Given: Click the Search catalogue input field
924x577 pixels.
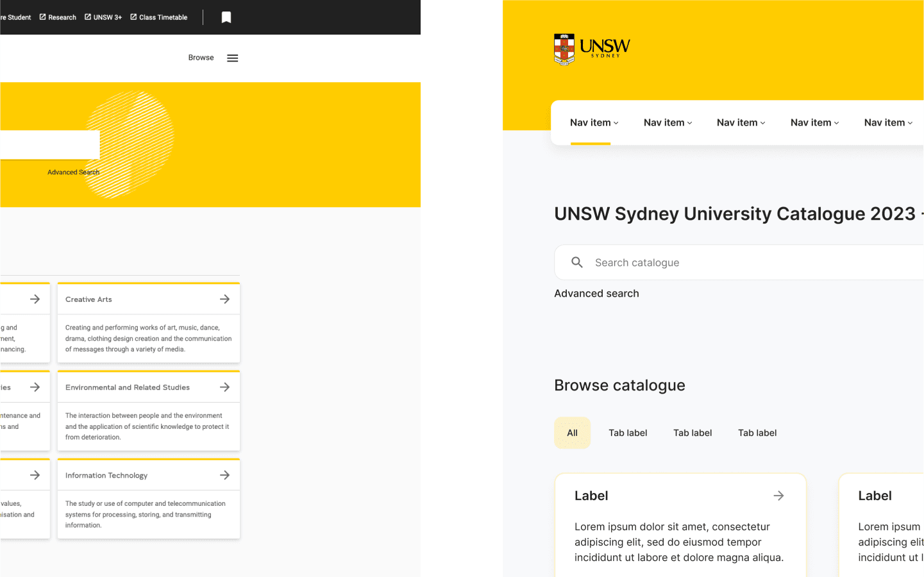Looking at the screenshot, I should [739, 262].
